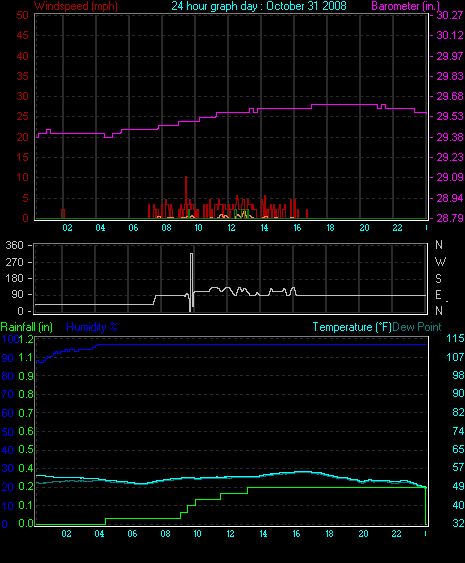Click the red windspeed value 45

(23, 36)
